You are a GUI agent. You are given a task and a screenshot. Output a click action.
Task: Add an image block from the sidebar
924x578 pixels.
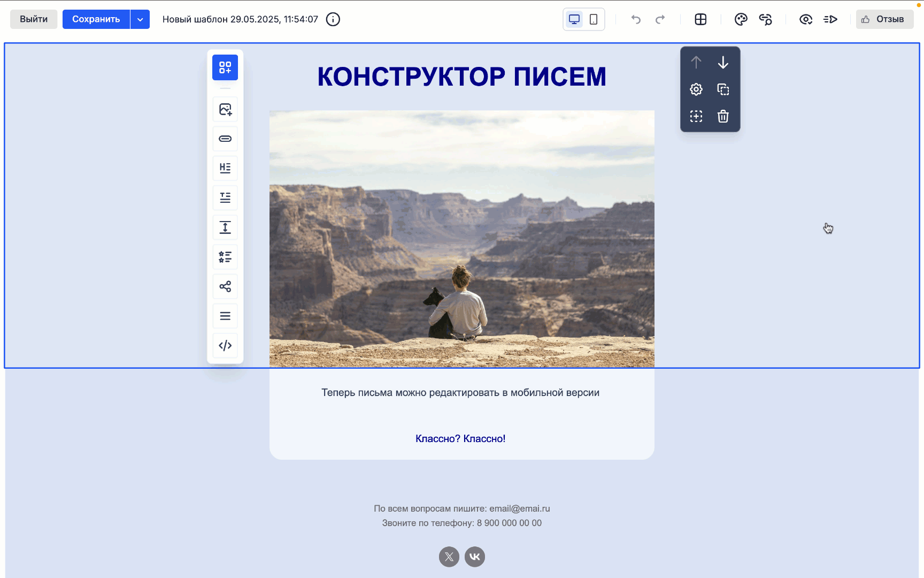tap(225, 109)
